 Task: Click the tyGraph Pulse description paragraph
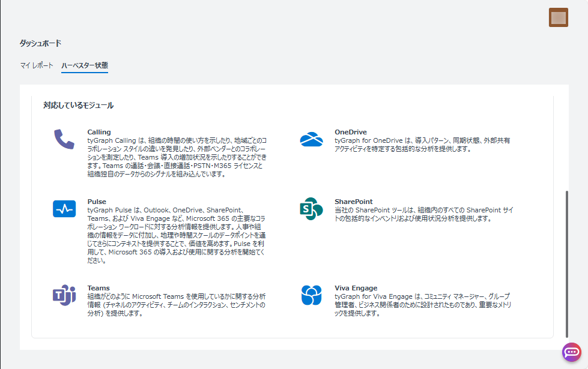[x=177, y=235]
